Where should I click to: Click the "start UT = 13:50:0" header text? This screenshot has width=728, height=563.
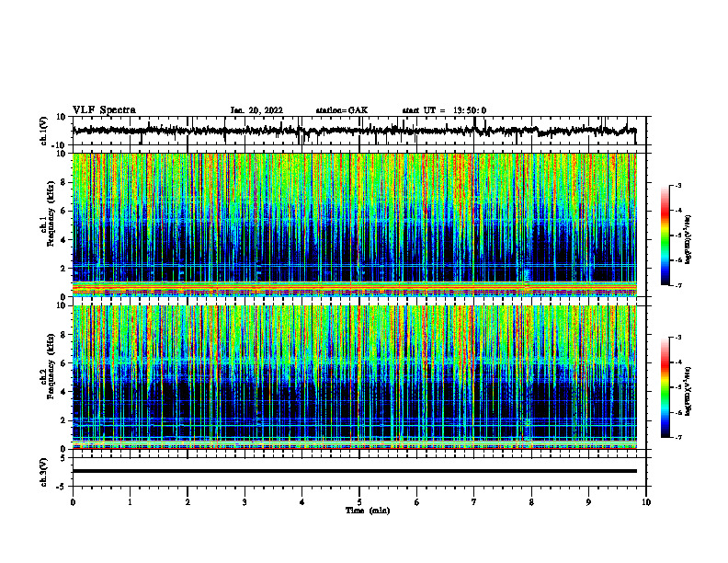point(444,110)
